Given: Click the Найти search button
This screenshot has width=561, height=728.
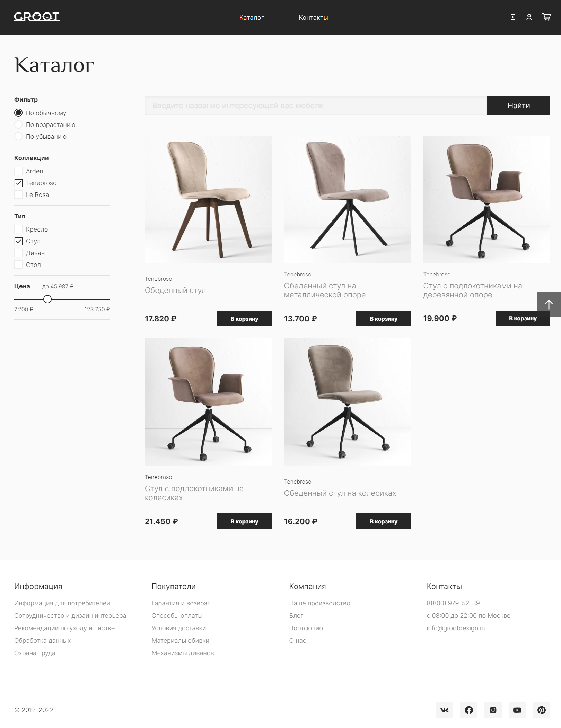Looking at the screenshot, I should 518,105.
